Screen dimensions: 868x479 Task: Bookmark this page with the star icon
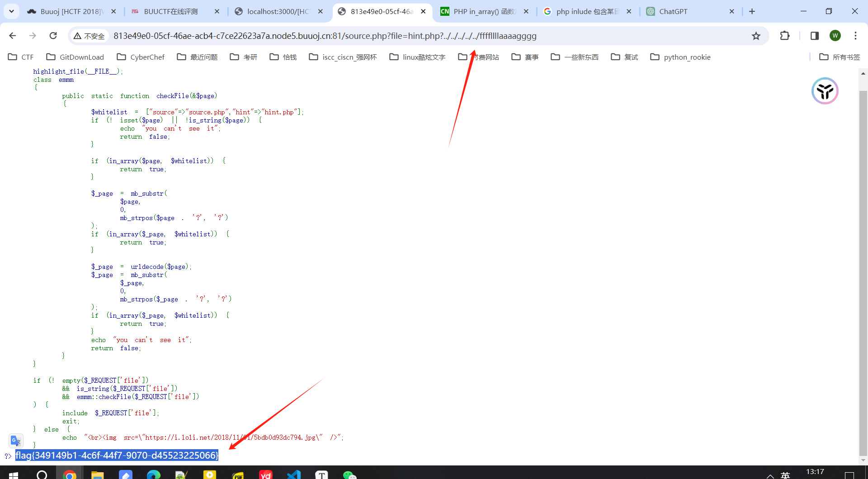point(756,36)
